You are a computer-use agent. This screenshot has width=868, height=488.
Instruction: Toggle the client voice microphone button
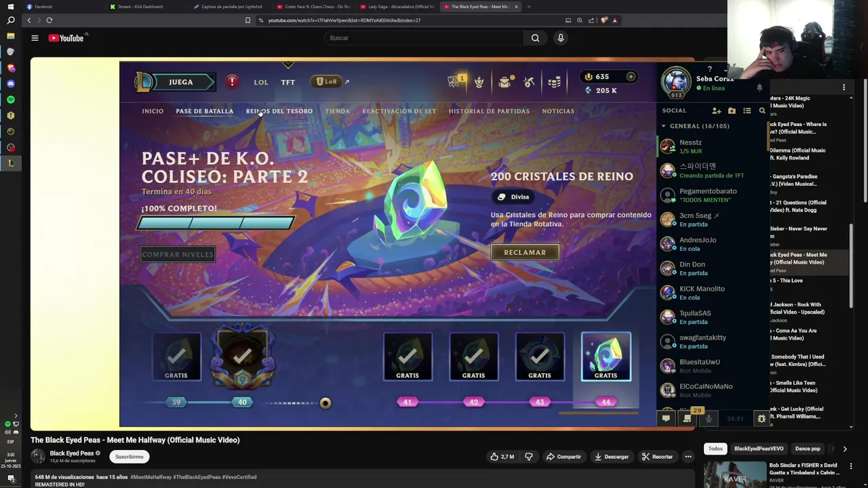pyautogui.click(x=708, y=419)
